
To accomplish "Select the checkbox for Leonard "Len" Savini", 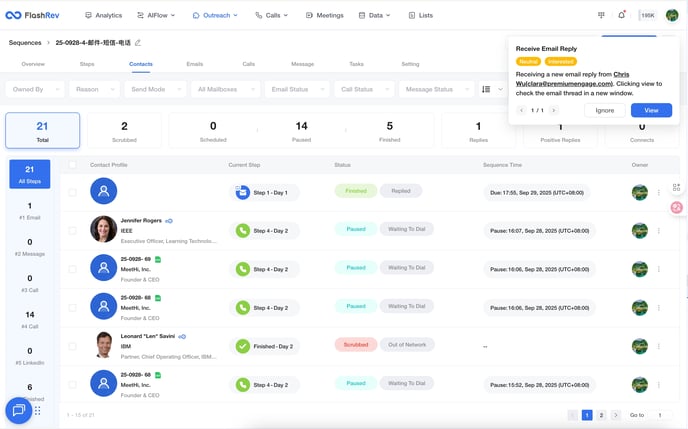I will point(72,346).
